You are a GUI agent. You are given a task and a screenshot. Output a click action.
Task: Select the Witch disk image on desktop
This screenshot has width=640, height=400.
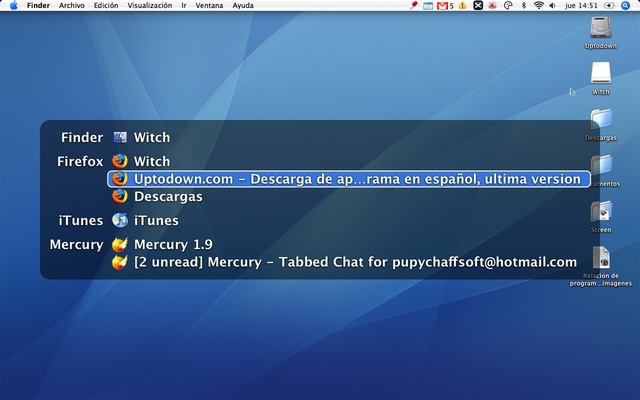tap(600, 78)
